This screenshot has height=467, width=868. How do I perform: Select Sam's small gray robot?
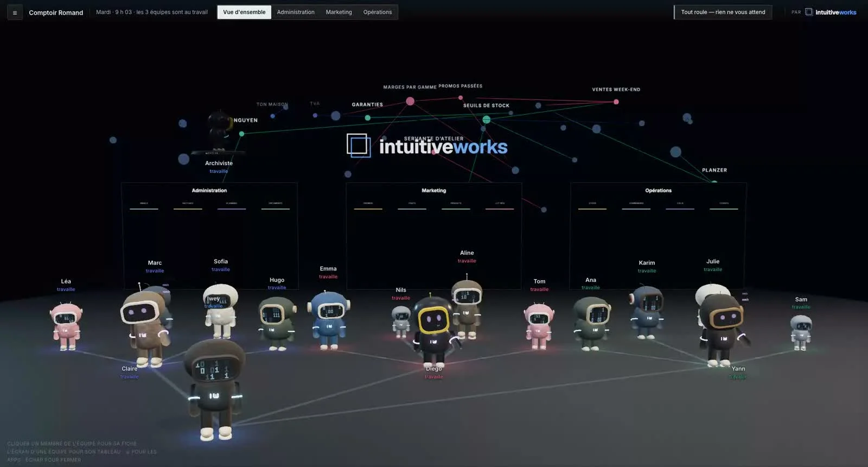point(801,332)
